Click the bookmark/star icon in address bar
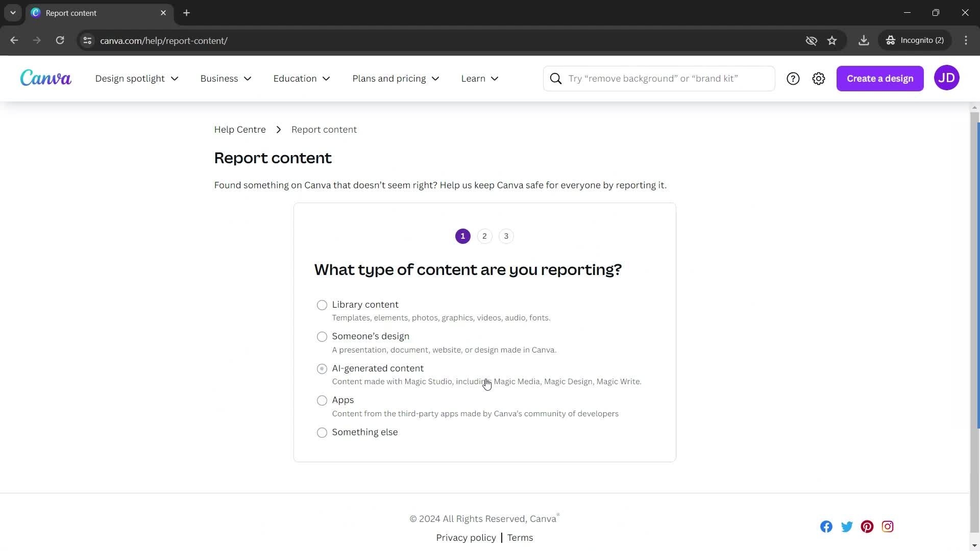Viewport: 980px width, 551px height. (832, 40)
